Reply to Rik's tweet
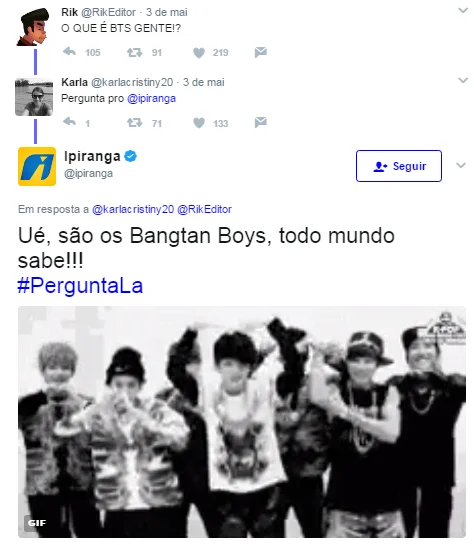Viewport: 474px width, 545px height. coord(70,52)
